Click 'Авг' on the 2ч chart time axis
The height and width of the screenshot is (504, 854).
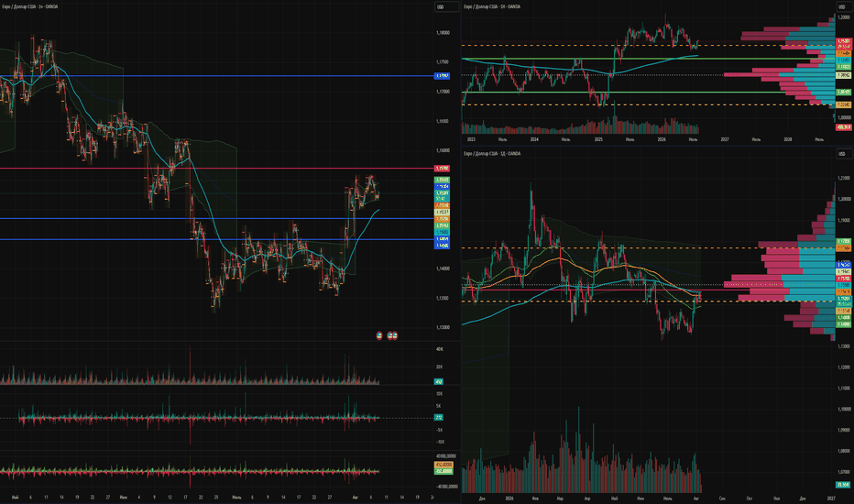point(356,498)
